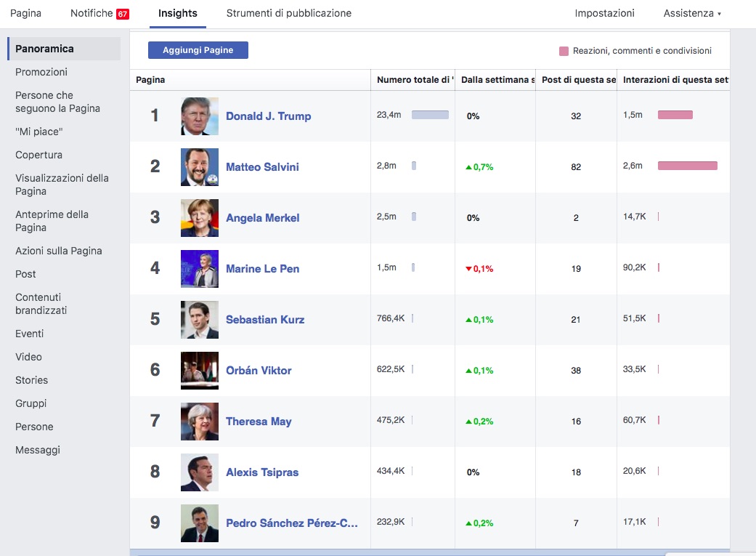Click the pink interactions bar in row 2

point(687,166)
